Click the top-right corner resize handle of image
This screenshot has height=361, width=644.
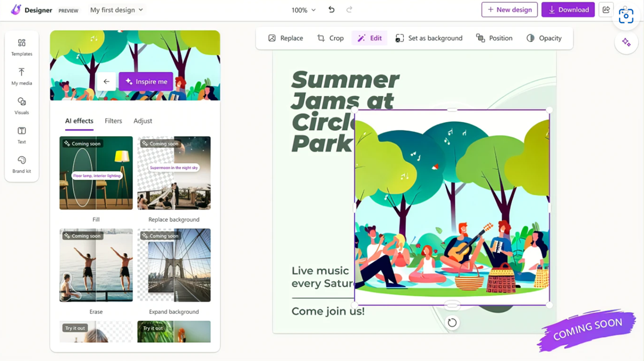coord(550,110)
